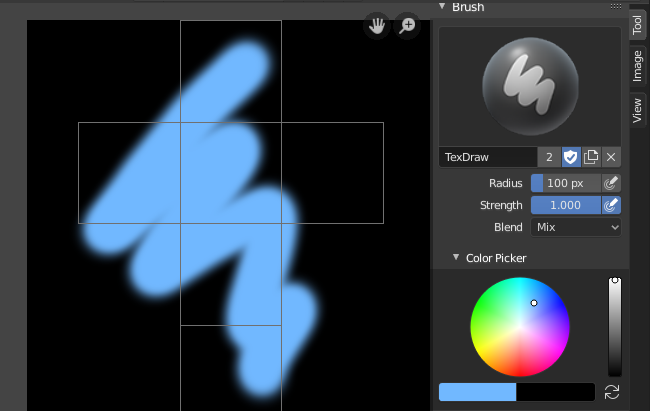The width and height of the screenshot is (650, 411).
Task: Unlink the TexDraw brush with X
Action: coord(611,157)
